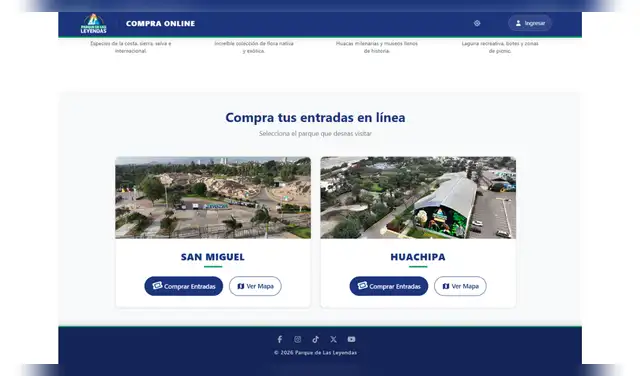Click Ver Mapa for Huachipa
This screenshot has width=640, height=376.
[x=460, y=286]
